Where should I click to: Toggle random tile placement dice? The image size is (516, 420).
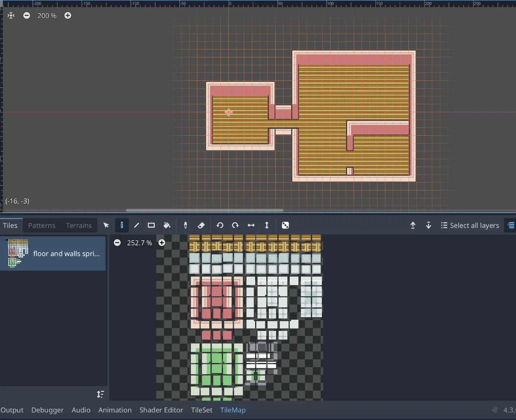coord(285,226)
